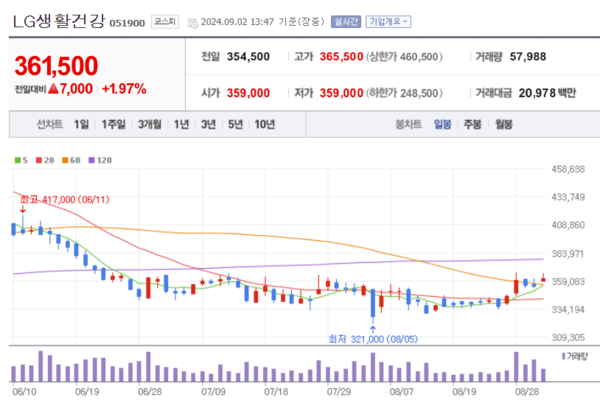Click the purple 120-day moving average legend swatch
This screenshot has height=411, width=600.
(91, 160)
